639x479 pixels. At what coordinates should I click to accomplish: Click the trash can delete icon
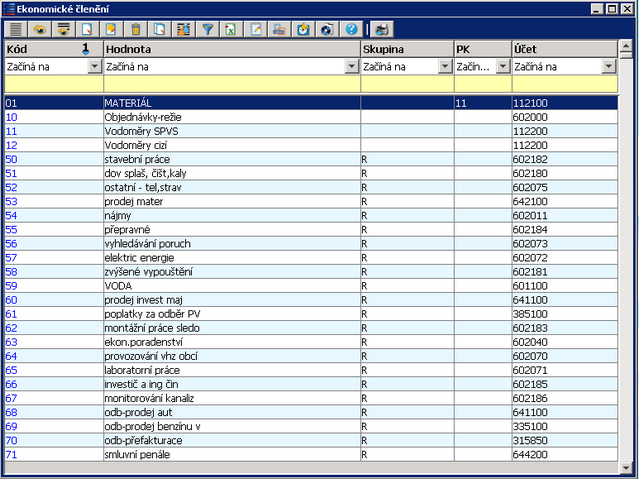pos(137,29)
